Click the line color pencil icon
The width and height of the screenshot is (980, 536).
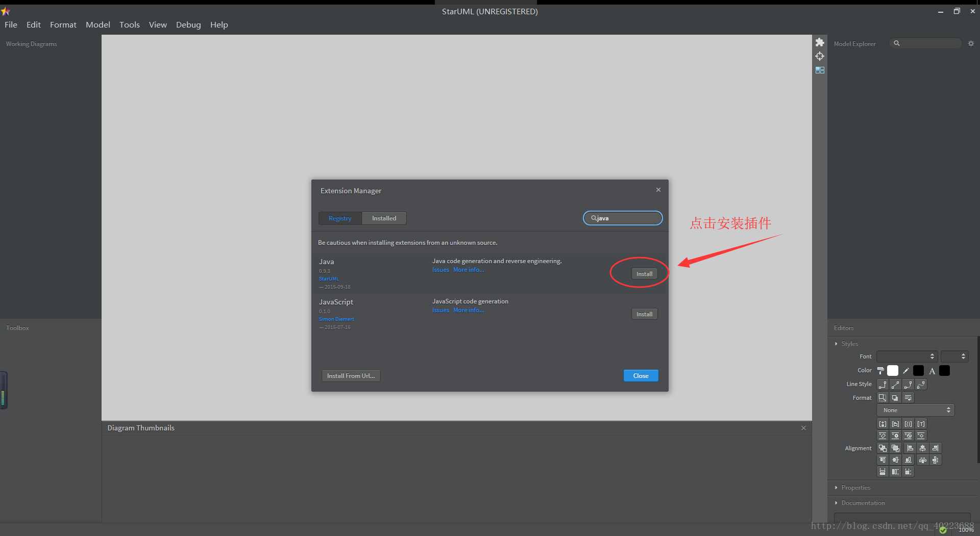[x=906, y=371]
